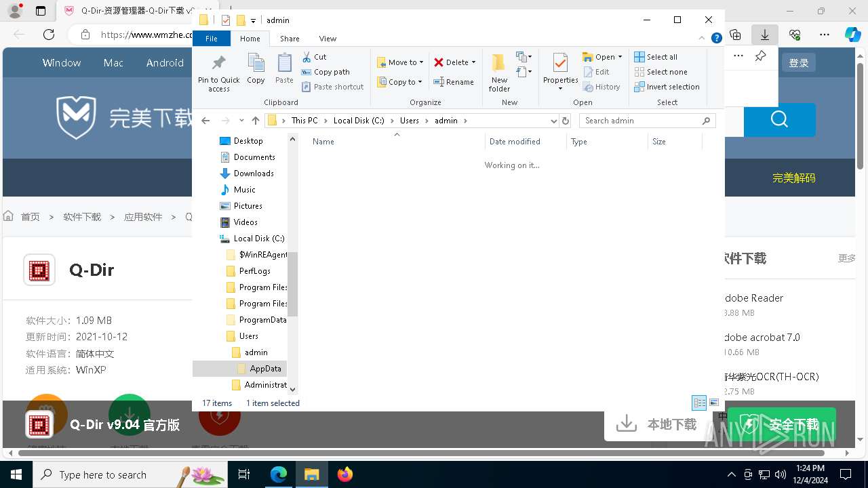This screenshot has height=488, width=868.
Task: Go up one folder level arrow
Action: tap(256, 121)
